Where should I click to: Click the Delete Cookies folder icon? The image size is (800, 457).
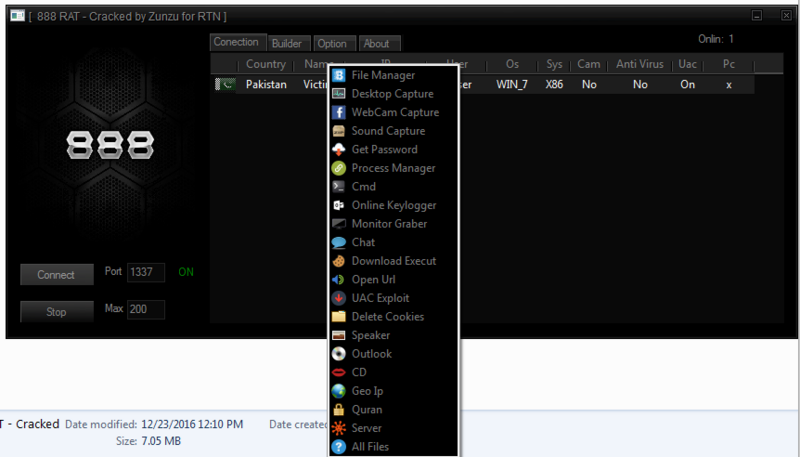(x=339, y=317)
